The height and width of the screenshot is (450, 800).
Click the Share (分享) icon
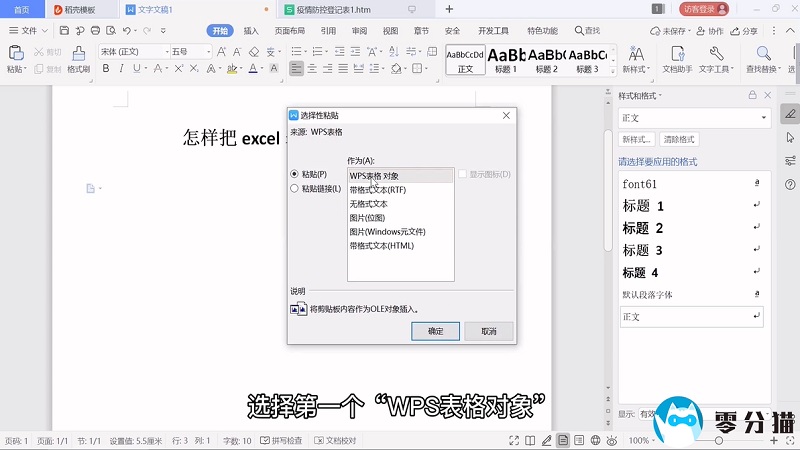(x=743, y=31)
